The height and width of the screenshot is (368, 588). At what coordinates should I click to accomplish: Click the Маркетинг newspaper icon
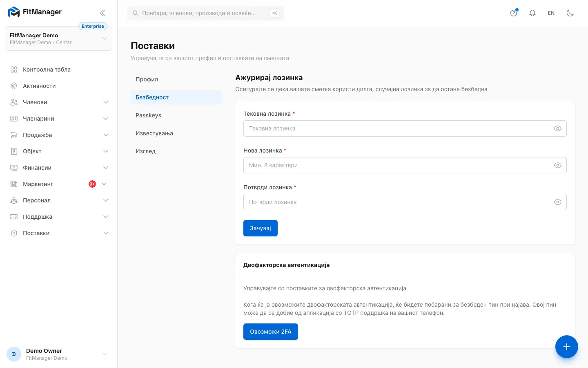(x=14, y=184)
